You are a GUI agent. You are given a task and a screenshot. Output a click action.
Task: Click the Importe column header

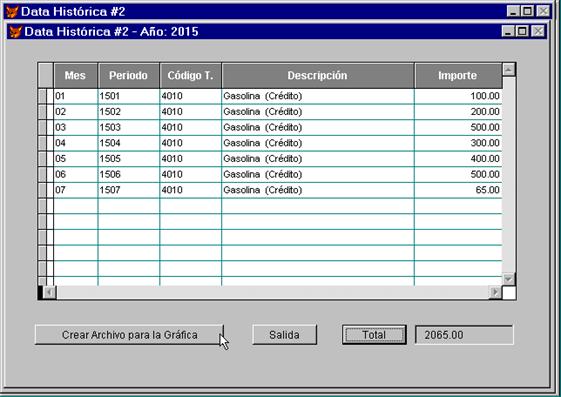[x=458, y=75]
